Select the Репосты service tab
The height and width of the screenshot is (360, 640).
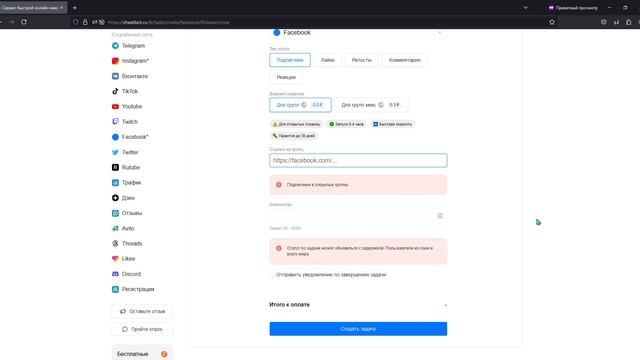(361, 60)
